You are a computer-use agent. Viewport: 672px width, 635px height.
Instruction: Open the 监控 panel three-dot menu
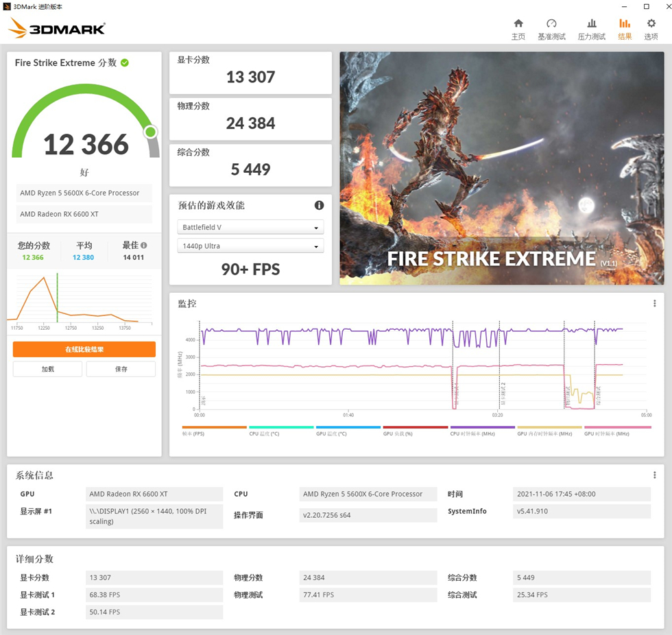point(654,303)
